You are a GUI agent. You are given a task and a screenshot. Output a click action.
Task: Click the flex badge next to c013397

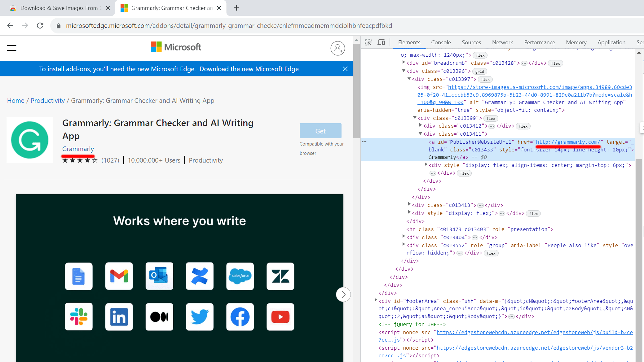485,80
